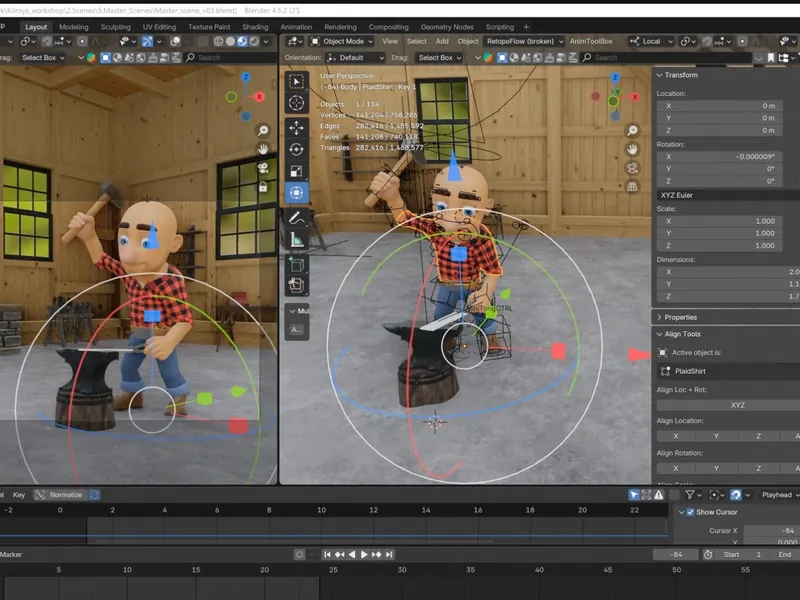The height and width of the screenshot is (600, 800).
Task: Select the Annotate tool
Action: pyautogui.click(x=296, y=217)
